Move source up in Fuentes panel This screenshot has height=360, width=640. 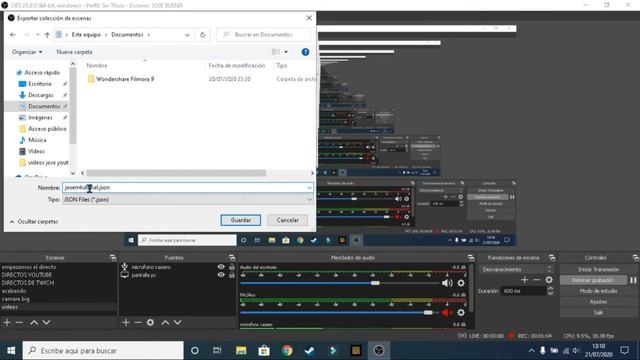point(165,322)
